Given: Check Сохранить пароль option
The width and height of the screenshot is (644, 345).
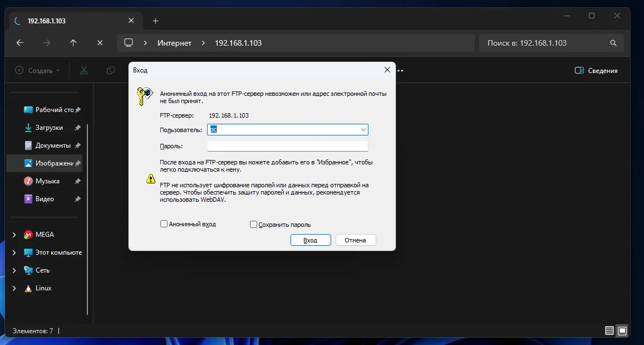Looking at the screenshot, I should [x=253, y=224].
